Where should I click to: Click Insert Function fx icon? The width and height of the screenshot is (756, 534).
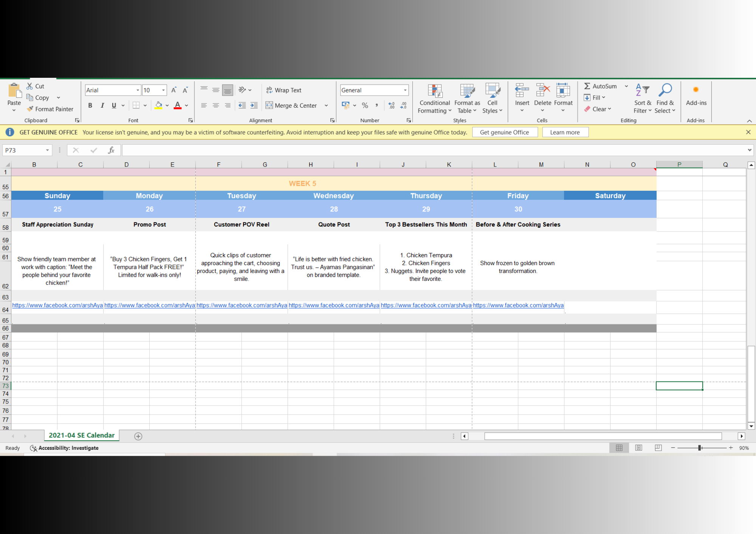(111, 150)
